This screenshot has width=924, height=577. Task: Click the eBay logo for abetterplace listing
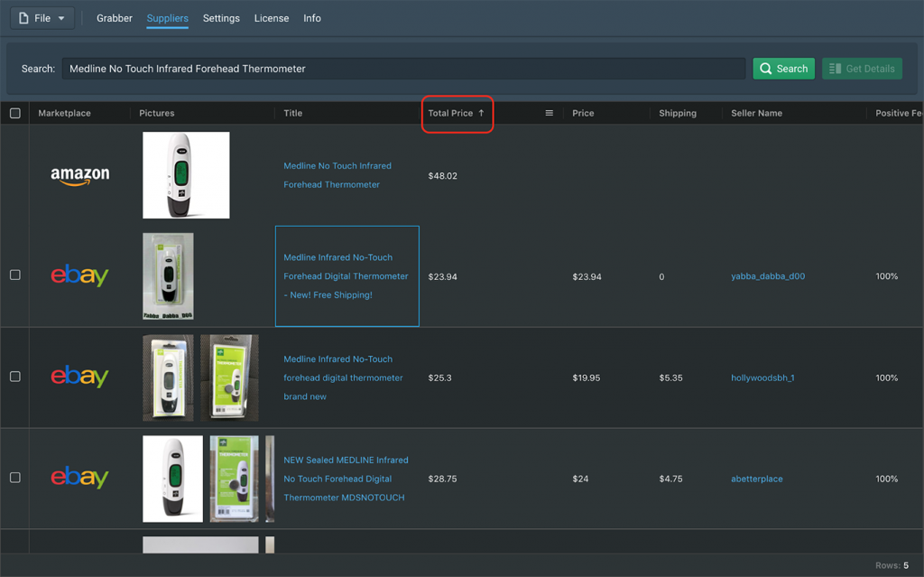pos(79,479)
